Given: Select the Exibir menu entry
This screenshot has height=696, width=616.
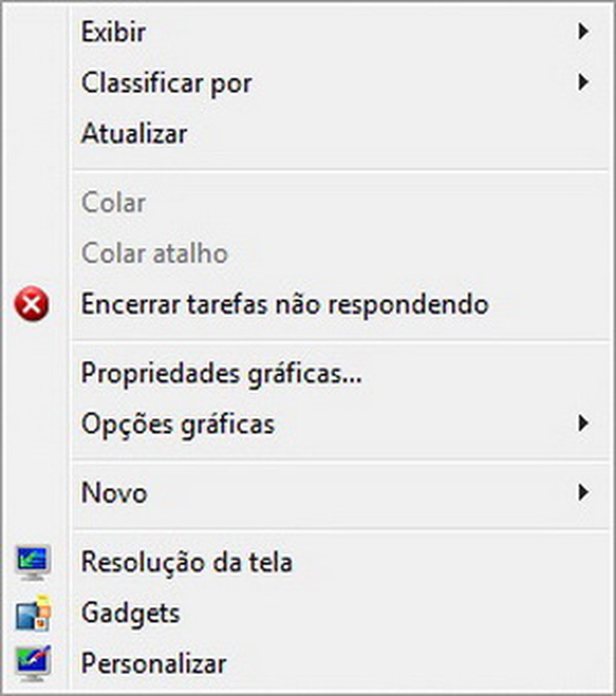Looking at the screenshot, I should (x=113, y=32).
